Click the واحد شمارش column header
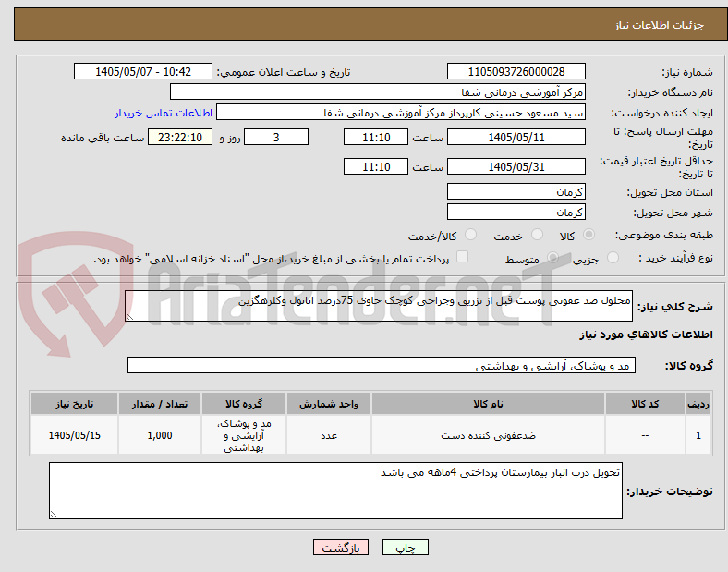The width and height of the screenshot is (728, 572). 329,404
